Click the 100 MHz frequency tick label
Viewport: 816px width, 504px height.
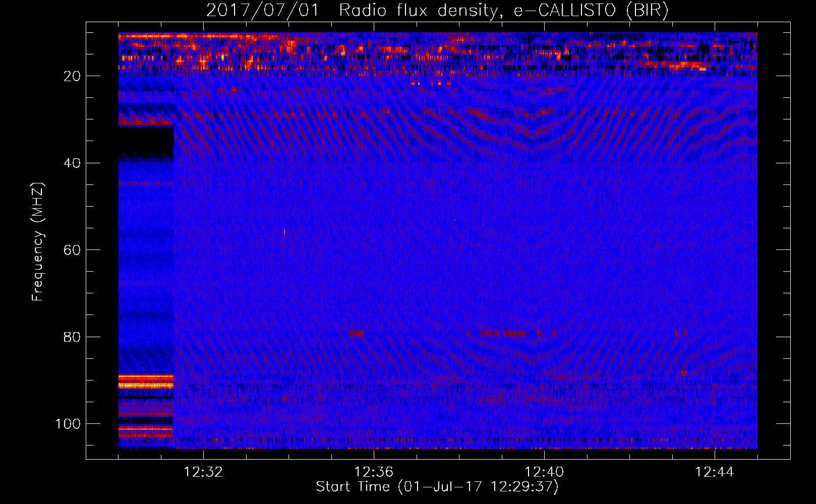point(68,424)
